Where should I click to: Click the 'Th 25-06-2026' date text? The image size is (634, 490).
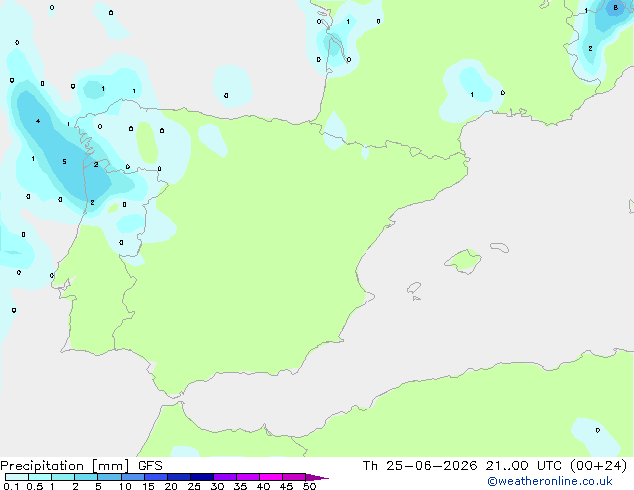(420, 466)
